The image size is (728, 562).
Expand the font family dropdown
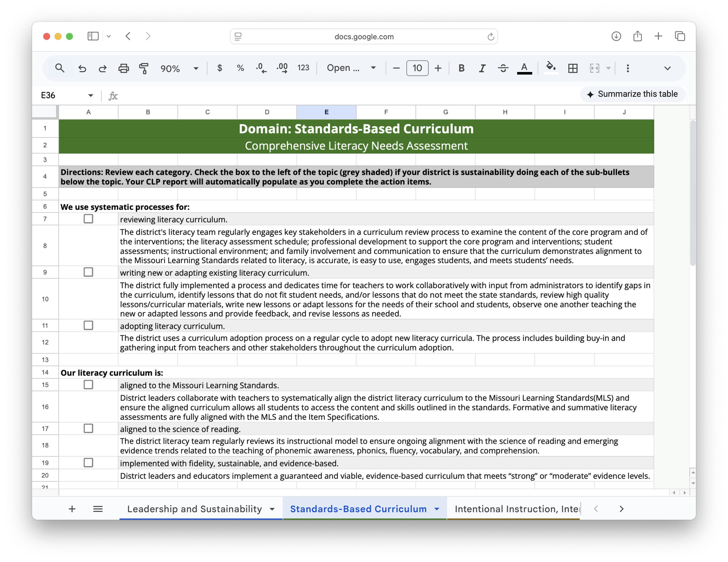pos(373,68)
